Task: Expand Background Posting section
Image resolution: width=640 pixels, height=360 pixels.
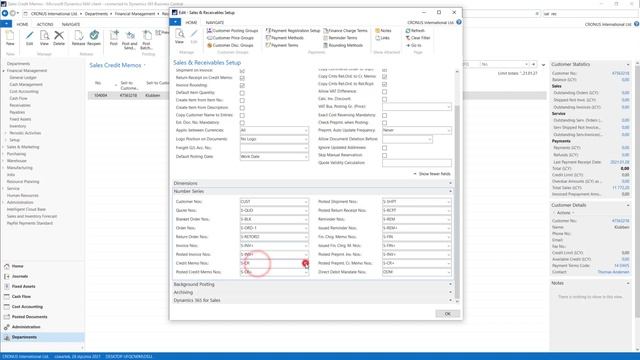Action: [x=313, y=284]
